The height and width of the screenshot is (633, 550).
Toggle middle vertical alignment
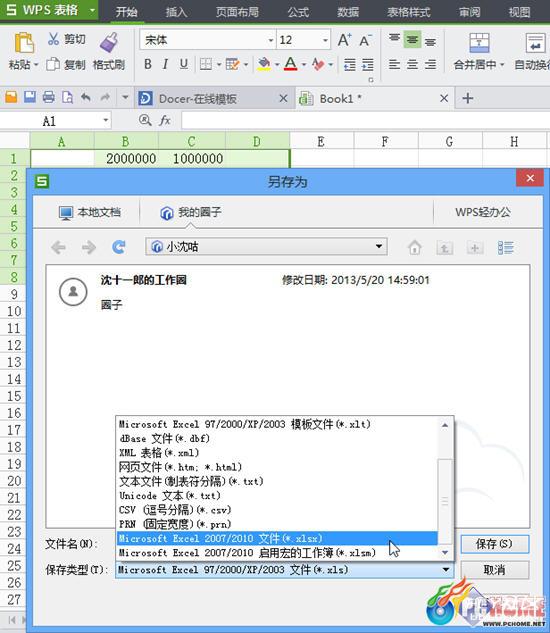[x=412, y=40]
